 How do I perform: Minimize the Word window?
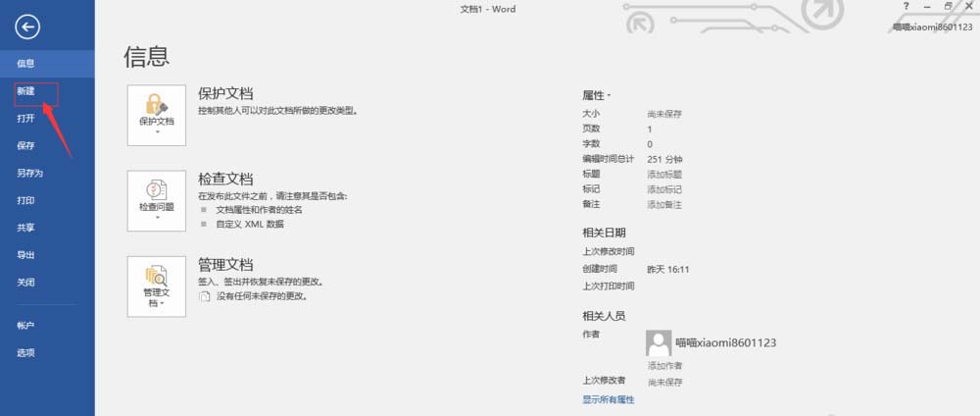pyautogui.click(x=927, y=6)
